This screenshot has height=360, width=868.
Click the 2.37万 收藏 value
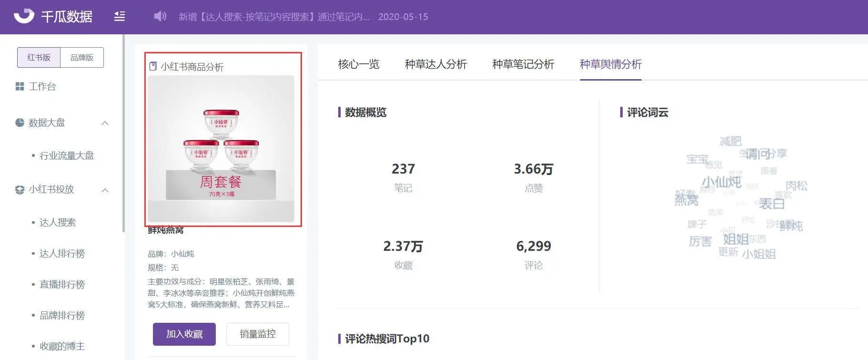tap(403, 246)
